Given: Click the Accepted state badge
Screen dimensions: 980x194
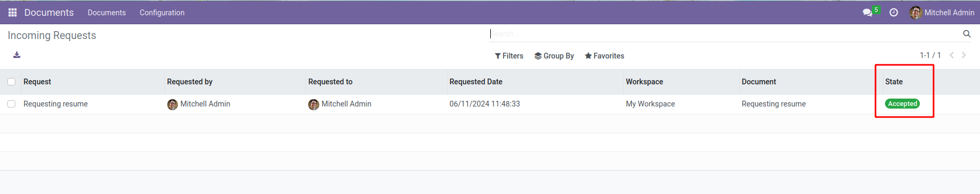Looking at the screenshot, I should coord(902,104).
